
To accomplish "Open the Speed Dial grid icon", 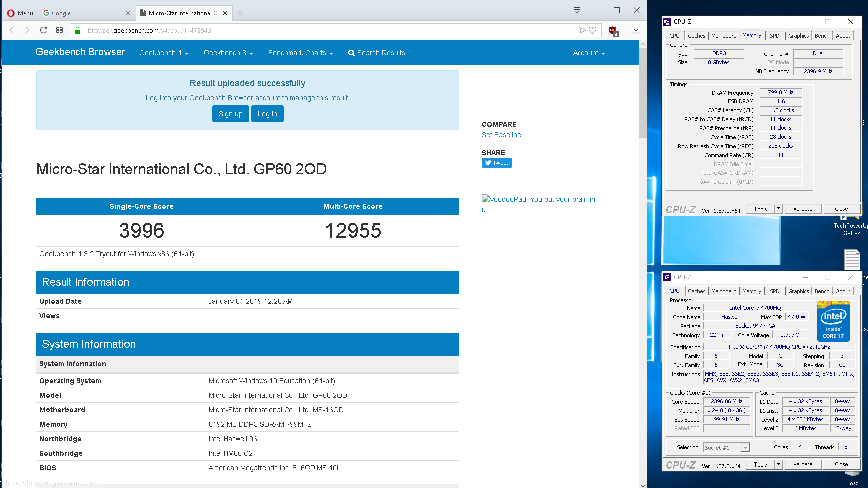I will coord(59,30).
